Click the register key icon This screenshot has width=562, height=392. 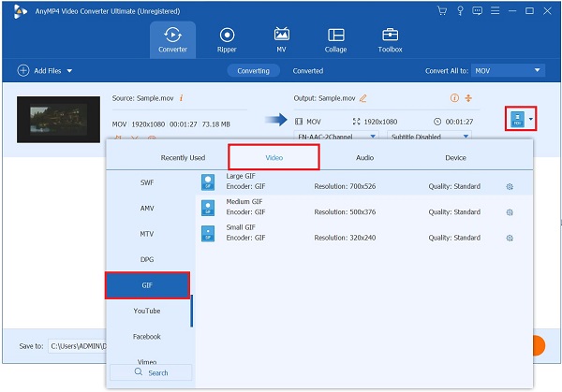[460, 10]
